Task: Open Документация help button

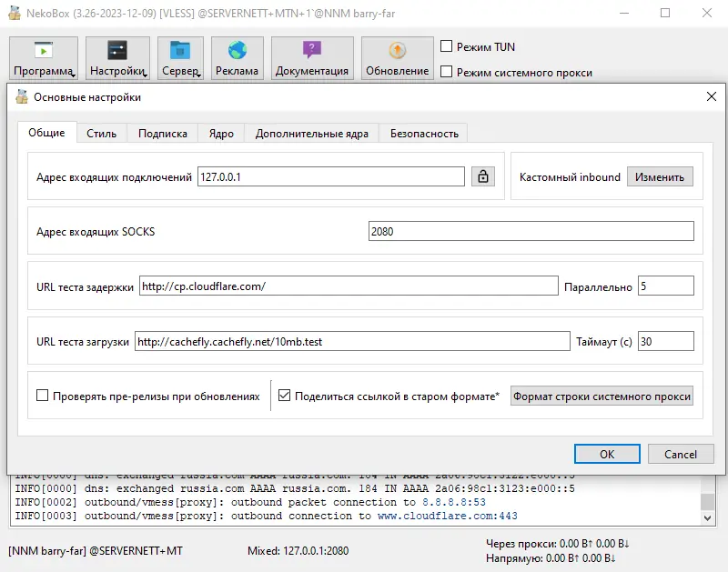Action: 312,58
